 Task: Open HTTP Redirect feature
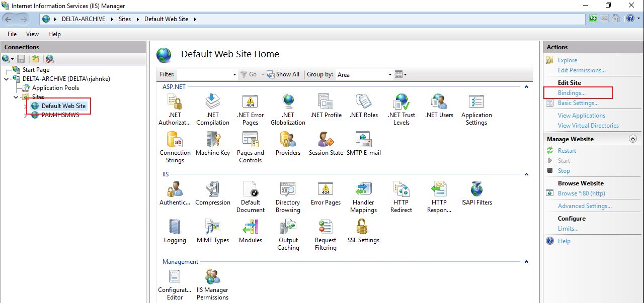coord(401,197)
